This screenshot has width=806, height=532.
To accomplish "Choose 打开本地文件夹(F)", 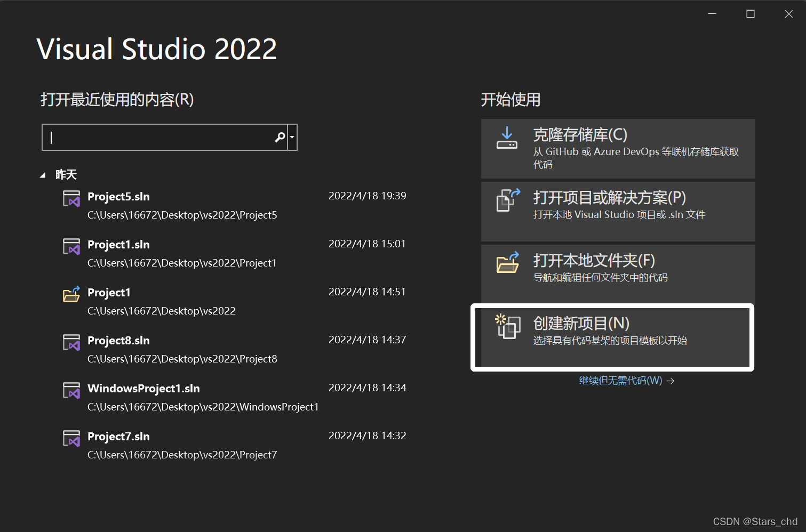I will 618,275.
